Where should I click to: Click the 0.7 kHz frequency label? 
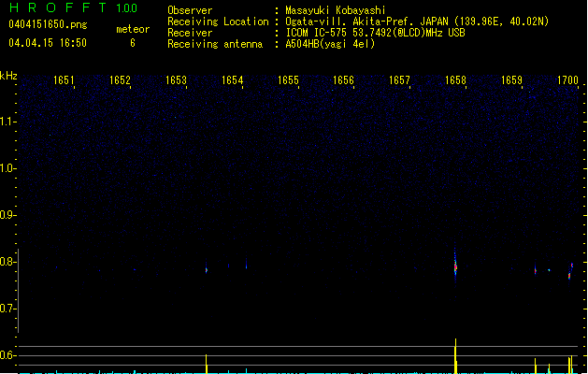click(7, 309)
